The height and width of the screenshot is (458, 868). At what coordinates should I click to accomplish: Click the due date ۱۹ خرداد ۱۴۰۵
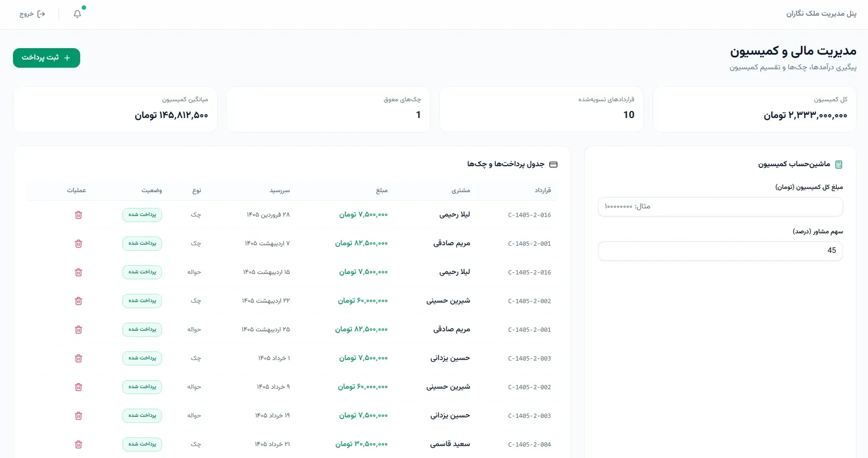273,416
